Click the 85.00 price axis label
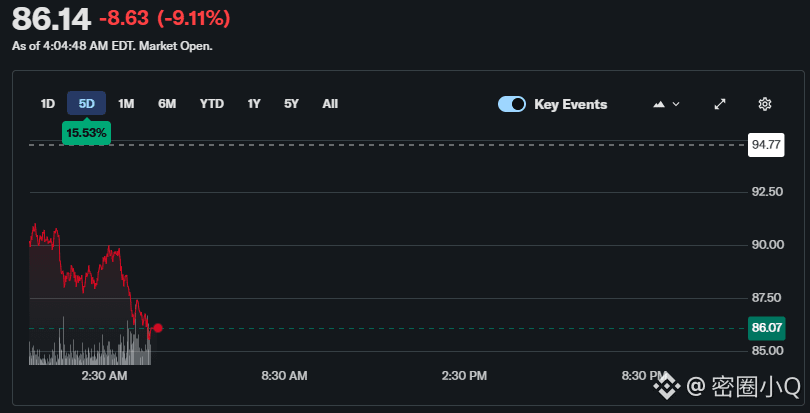 tap(767, 350)
